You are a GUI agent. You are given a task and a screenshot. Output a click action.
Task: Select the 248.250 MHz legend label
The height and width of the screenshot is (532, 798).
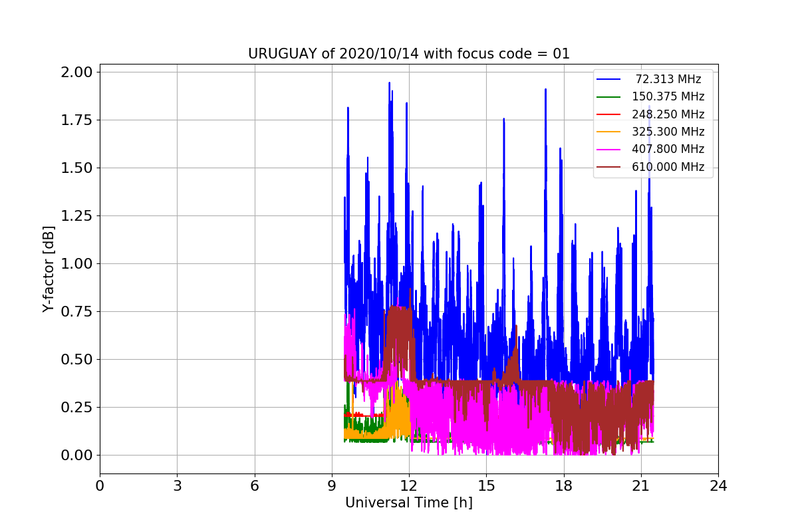[668, 114]
